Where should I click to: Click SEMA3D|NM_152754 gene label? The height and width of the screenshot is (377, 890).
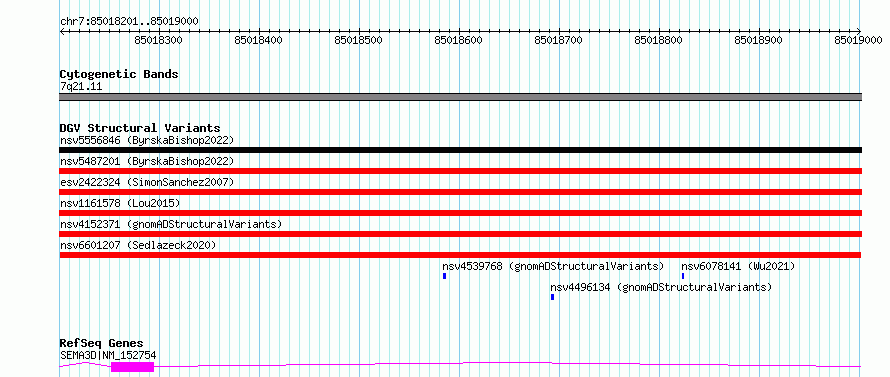click(x=108, y=355)
